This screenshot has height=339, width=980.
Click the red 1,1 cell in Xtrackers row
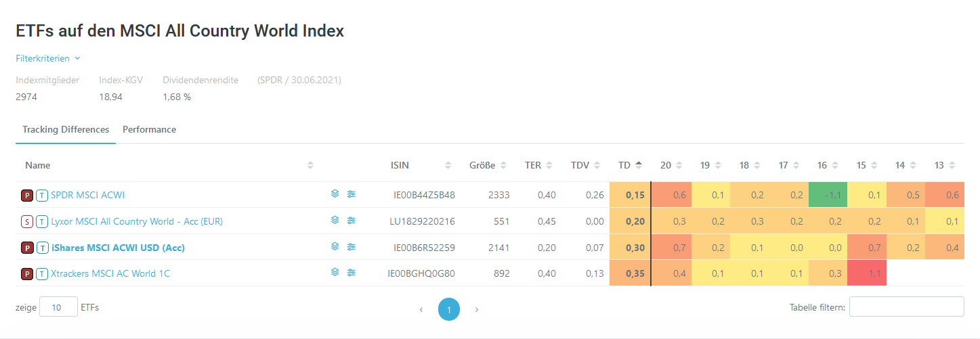867,273
